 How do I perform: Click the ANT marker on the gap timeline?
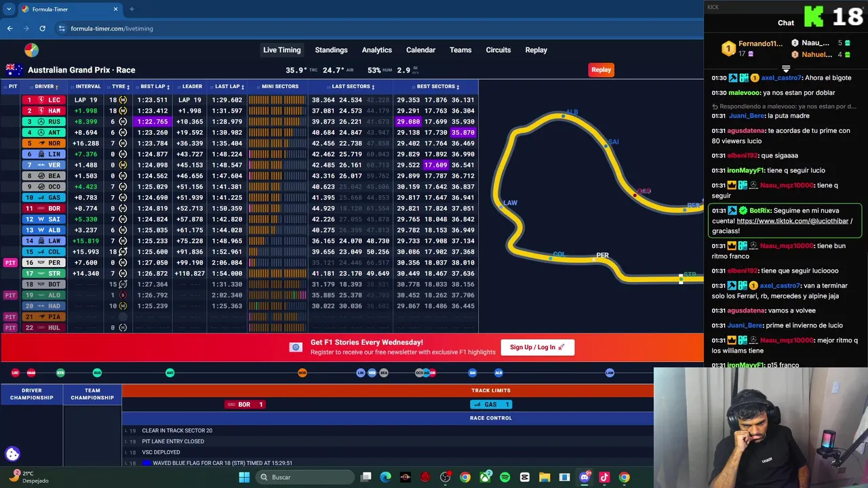(x=170, y=373)
